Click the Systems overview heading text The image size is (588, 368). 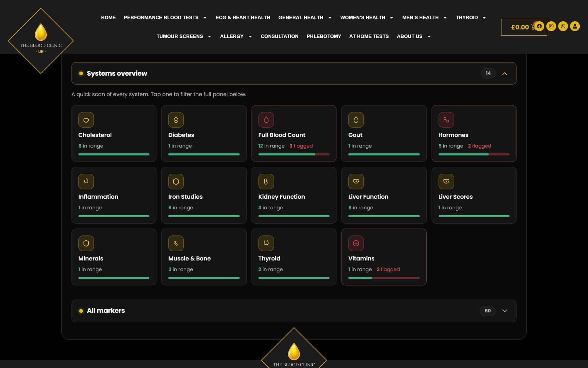coord(117,73)
